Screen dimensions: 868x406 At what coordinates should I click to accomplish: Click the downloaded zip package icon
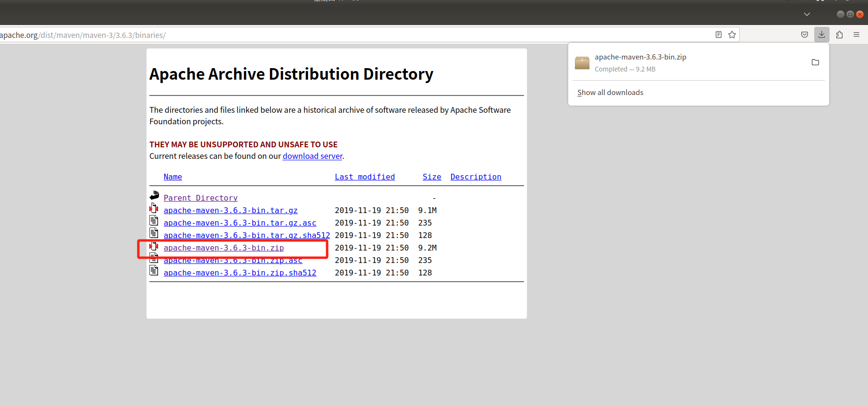pos(582,63)
